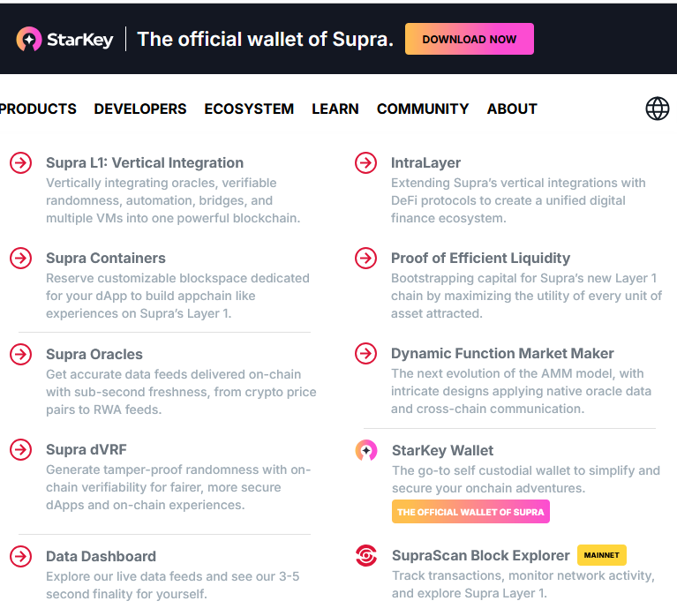Expand the LEARN menu item
The height and width of the screenshot is (616, 677).
click(x=335, y=109)
